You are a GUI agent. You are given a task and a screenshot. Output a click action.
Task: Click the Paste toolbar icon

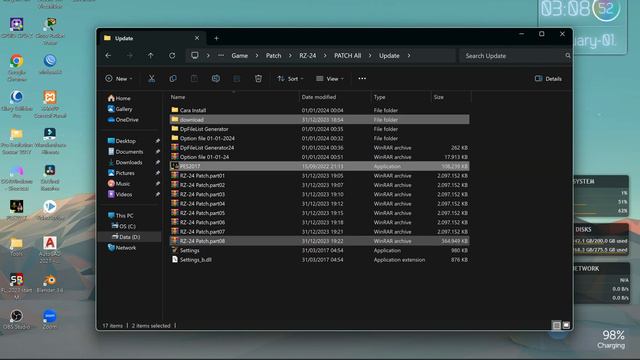[x=194, y=79]
